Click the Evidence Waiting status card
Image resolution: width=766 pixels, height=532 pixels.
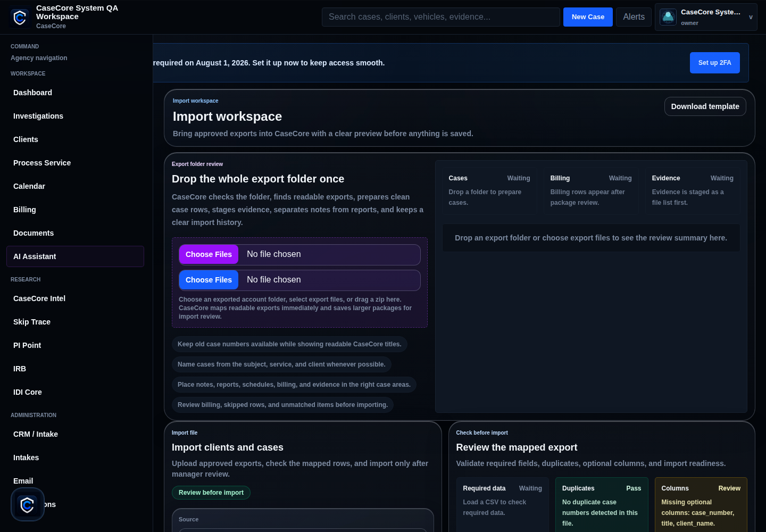(693, 191)
